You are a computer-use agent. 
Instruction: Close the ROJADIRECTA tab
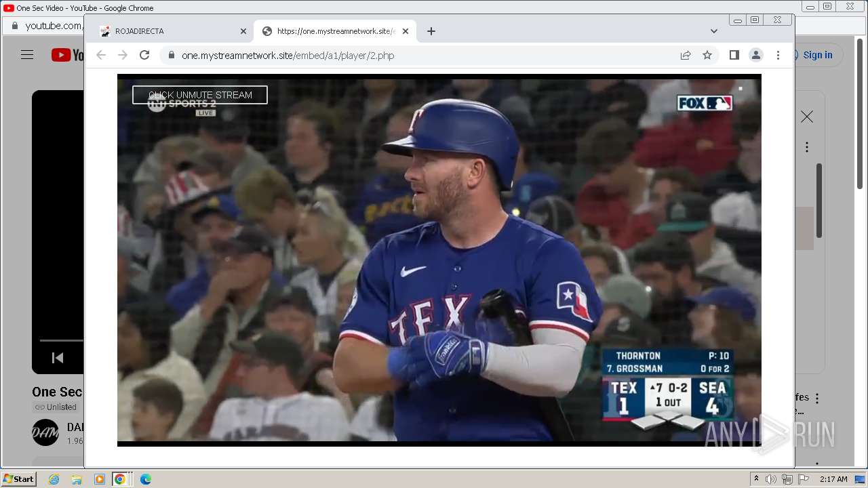click(243, 31)
